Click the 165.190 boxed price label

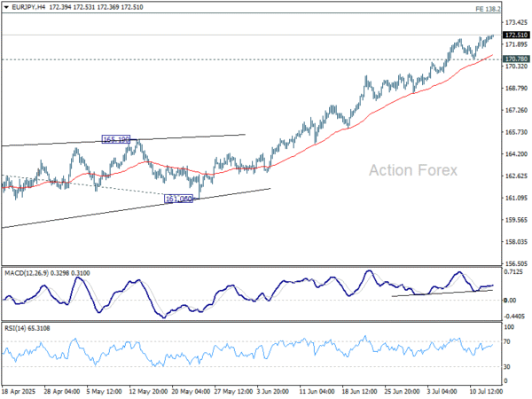(x=116, y=140)
